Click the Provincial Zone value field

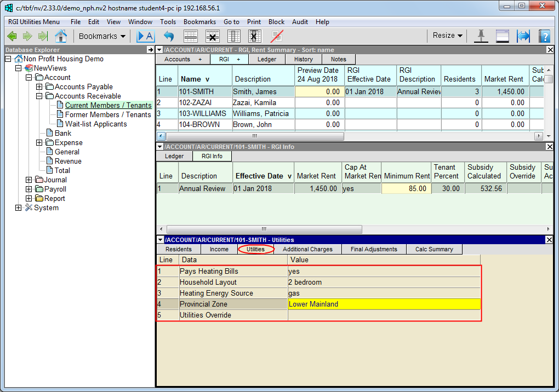pyautogui.click(x=384, y=304)
